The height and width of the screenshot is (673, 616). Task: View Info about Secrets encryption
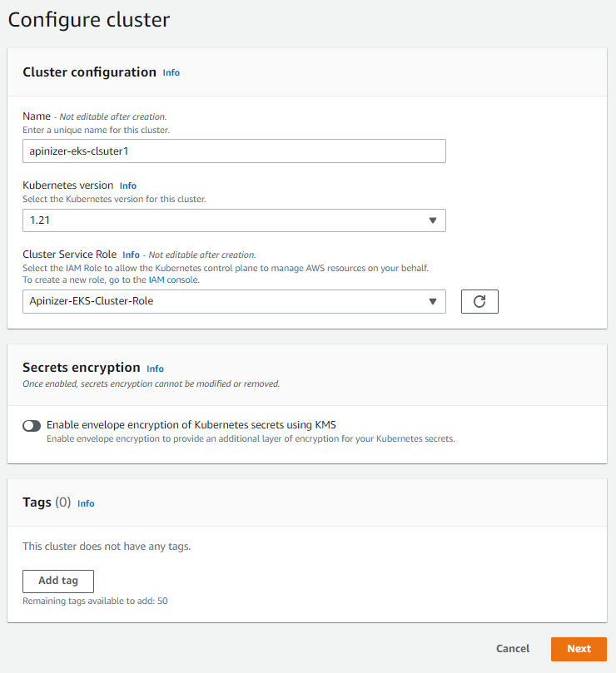pyautogui.click(x=155, y=369)
